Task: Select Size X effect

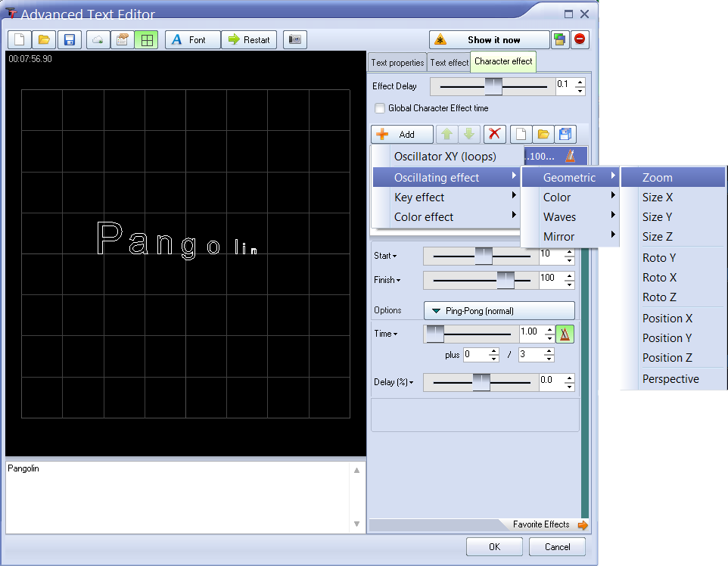Action: [674, 197]
